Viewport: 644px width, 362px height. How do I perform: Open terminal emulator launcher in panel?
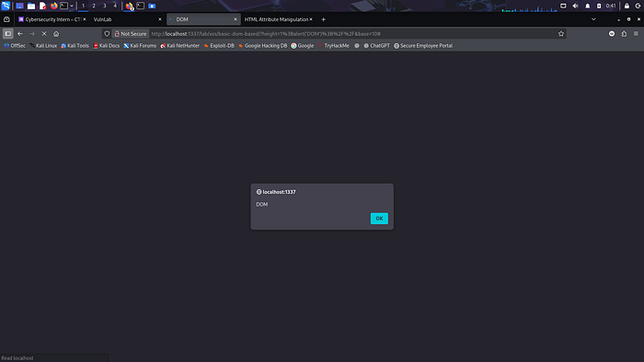[x=64, y=6]
